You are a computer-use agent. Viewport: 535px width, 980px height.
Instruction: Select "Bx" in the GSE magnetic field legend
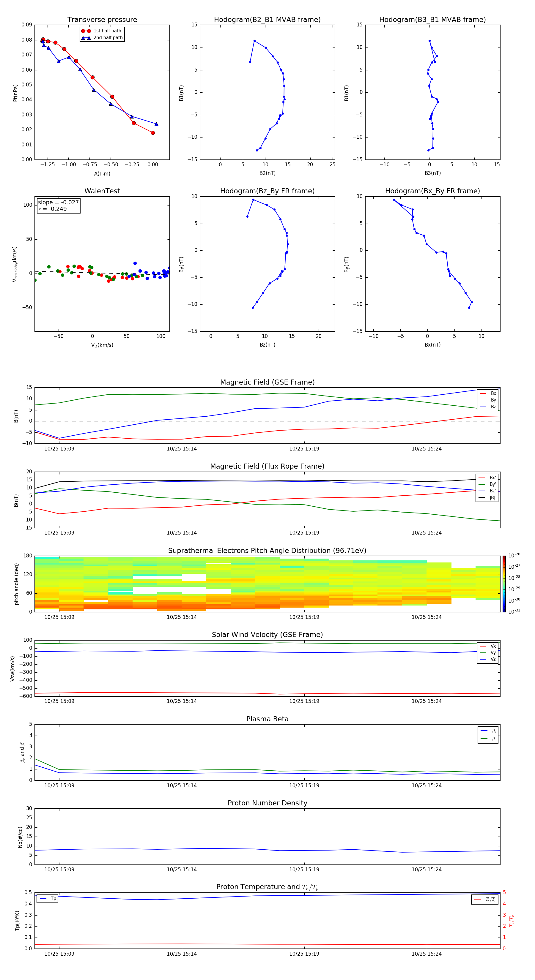[x=488, y=393]
